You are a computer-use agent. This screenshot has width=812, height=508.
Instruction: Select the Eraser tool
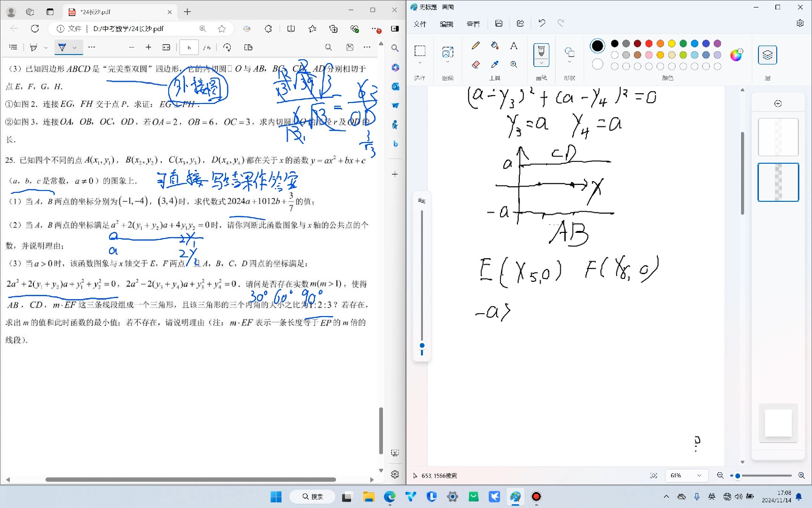pyautogui.click(x=476, y=64)
